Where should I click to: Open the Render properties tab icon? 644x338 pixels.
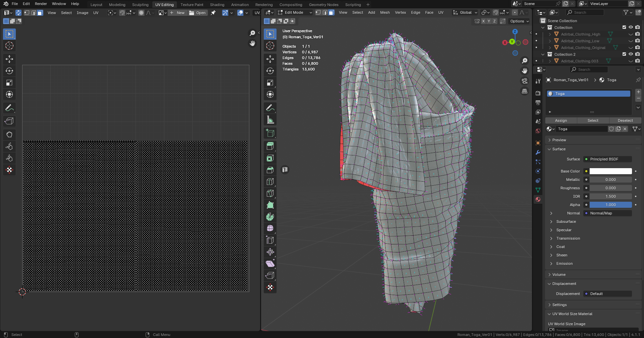click(538, 93)
